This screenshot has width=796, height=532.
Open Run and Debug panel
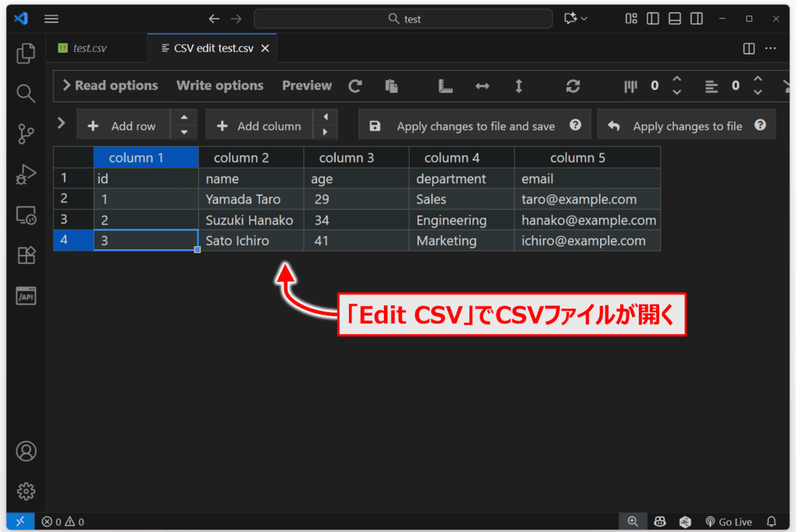click(26, 175)
